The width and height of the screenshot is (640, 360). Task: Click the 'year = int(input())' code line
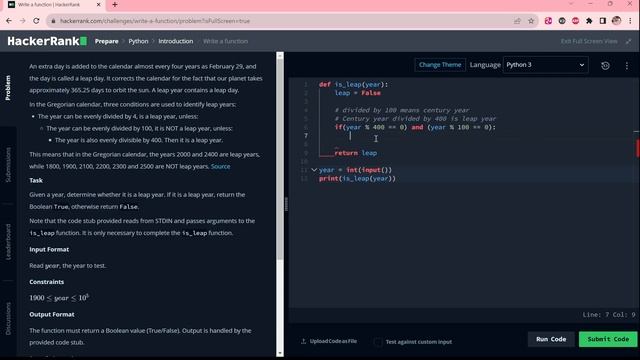click(355, 170)
